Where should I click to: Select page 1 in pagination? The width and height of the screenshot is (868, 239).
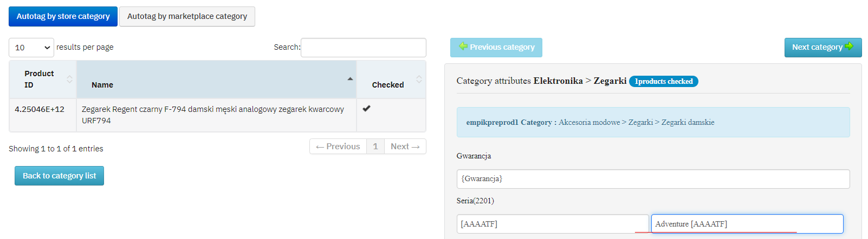pos(375,147)
